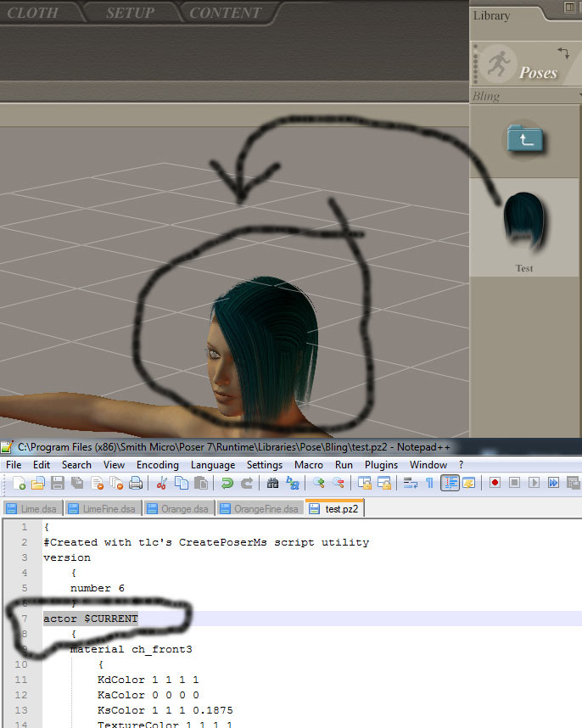Create a new file in Notepad++
Viewport: 582px width, 728px height.
click(x=19, y=484)
